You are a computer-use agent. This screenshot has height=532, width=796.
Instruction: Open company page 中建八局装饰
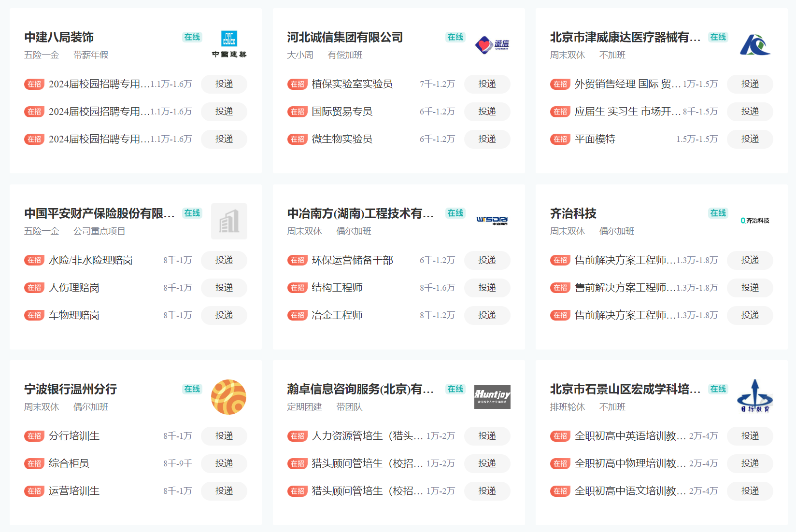click(59, 37)
